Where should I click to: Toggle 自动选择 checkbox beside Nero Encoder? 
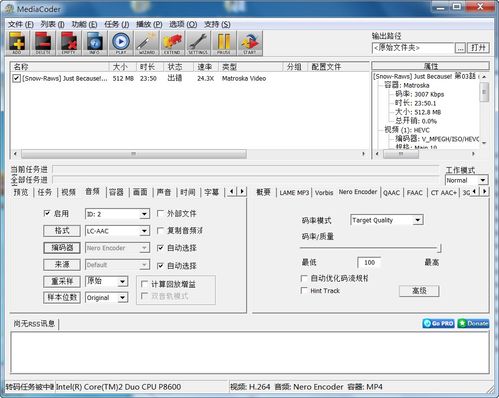pyautogui.click(x=160, y=248)
